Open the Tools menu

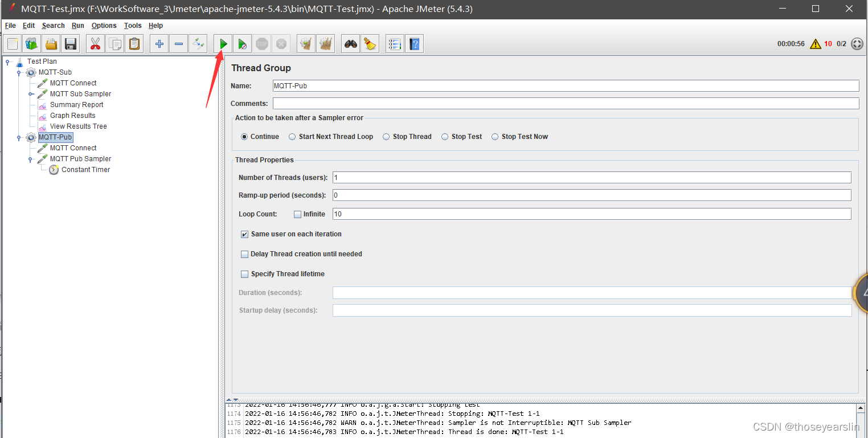[133, 26]
